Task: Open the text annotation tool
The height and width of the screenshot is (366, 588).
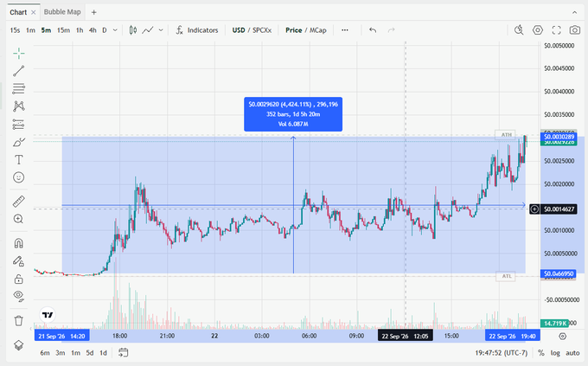Action: tap(18, 160)
